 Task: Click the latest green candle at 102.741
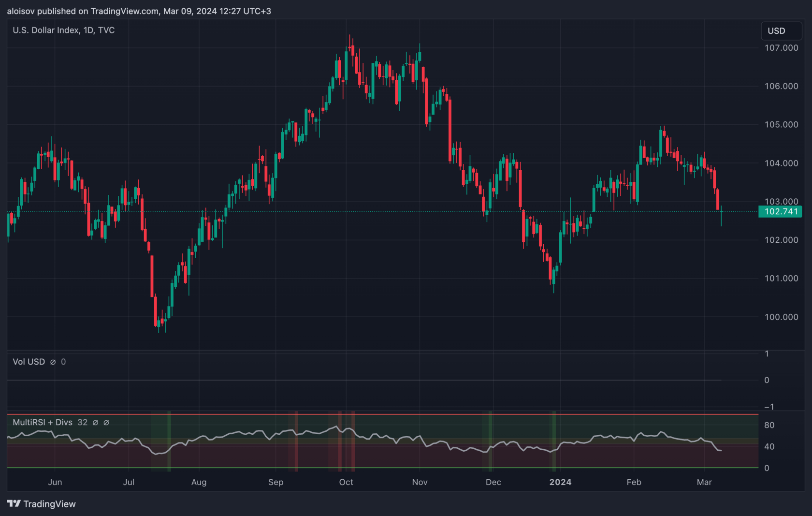721,215
